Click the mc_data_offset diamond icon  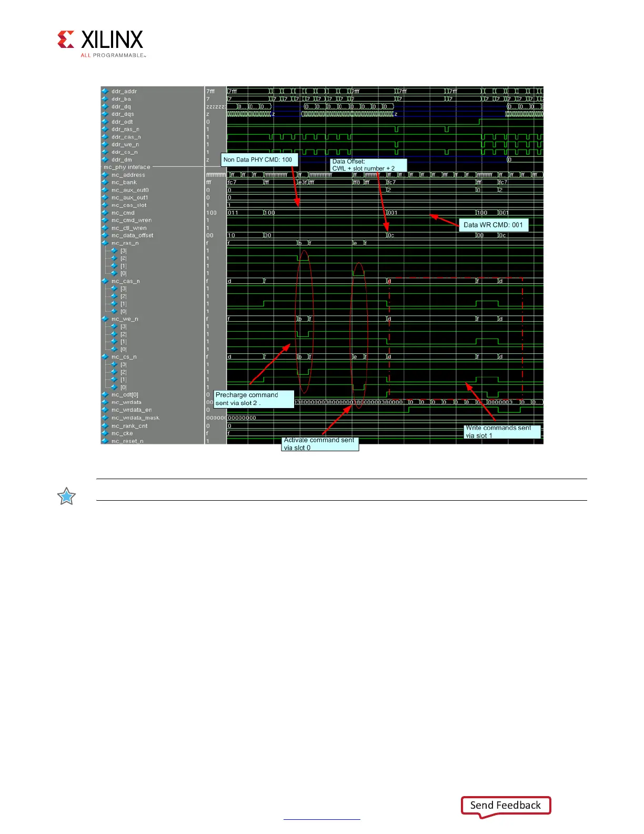tap(105, 235)
